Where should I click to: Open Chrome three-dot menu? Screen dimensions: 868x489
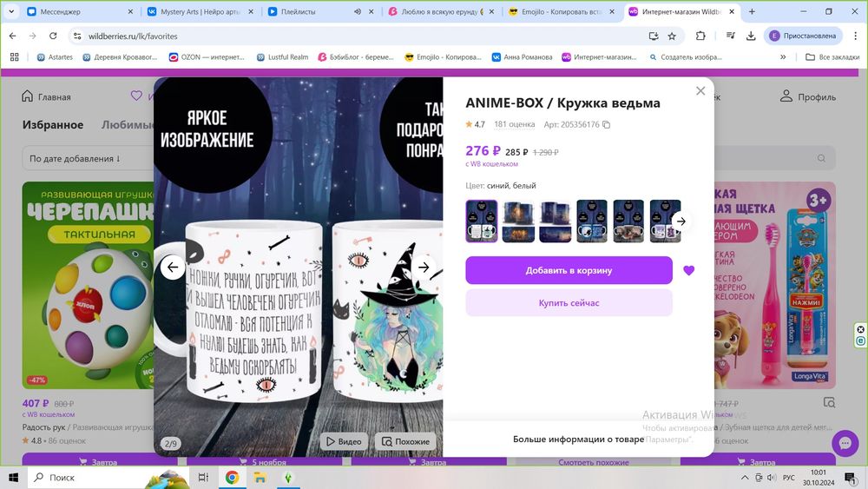(x=855, y=36)
